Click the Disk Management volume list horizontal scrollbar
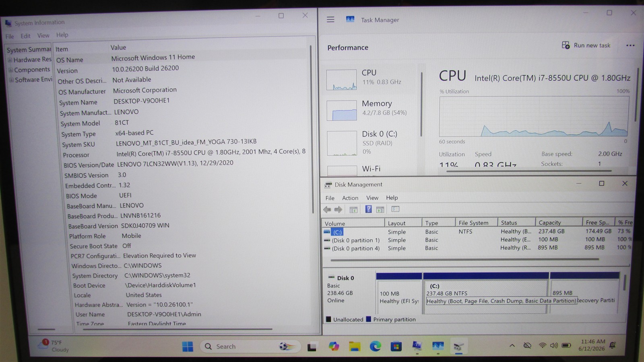 [465, 260]
